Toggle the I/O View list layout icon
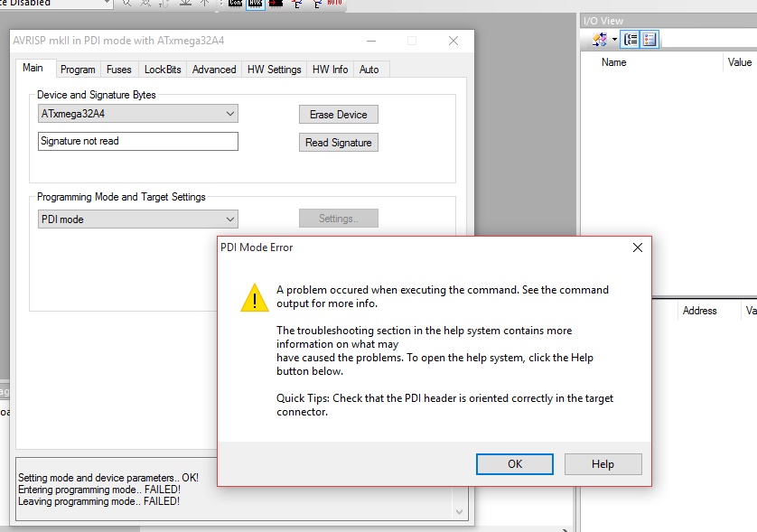 (650, 40)
